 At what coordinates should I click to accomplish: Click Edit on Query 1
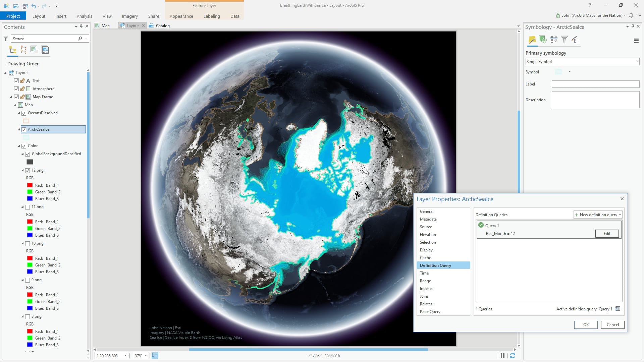[607, 234]
